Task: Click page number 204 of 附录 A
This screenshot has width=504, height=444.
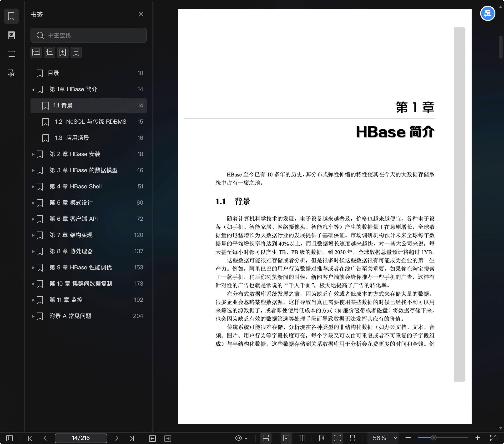Action: 138,316
